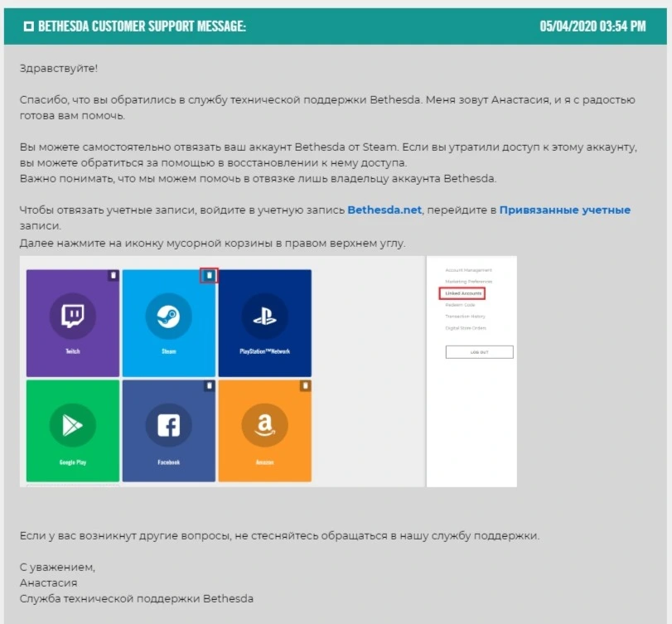Click the Steam label under its logo
Screen dimensions: 672x624
coord(169,351)
